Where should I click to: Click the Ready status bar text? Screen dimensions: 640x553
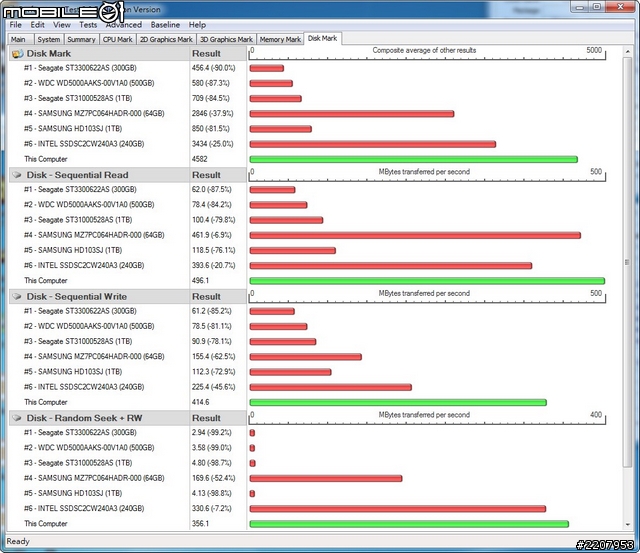click(x=18, y=542)
